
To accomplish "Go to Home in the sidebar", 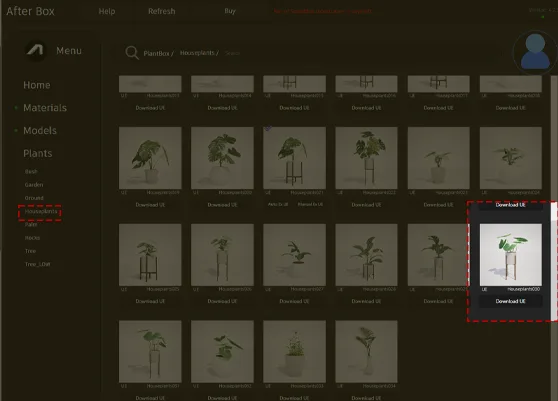I will (x=37, y=85).
